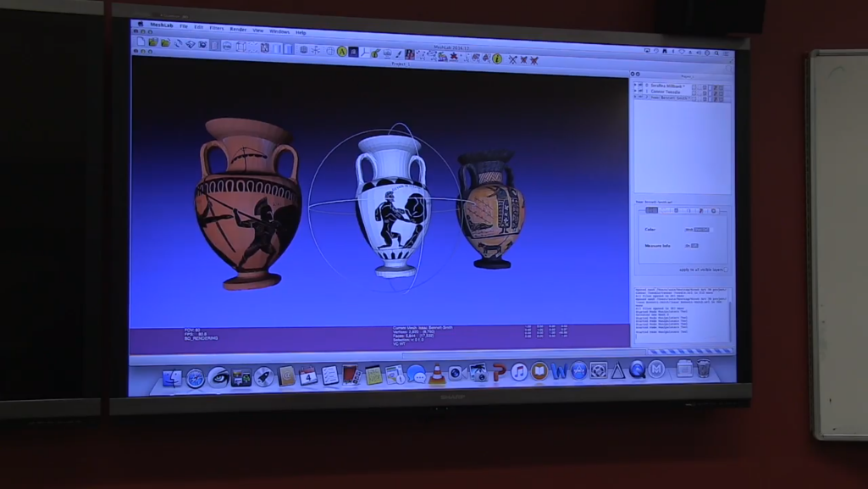Click the trackball globe toolbar icon
The width and height of the screenshot is (868, 489).
330,51
